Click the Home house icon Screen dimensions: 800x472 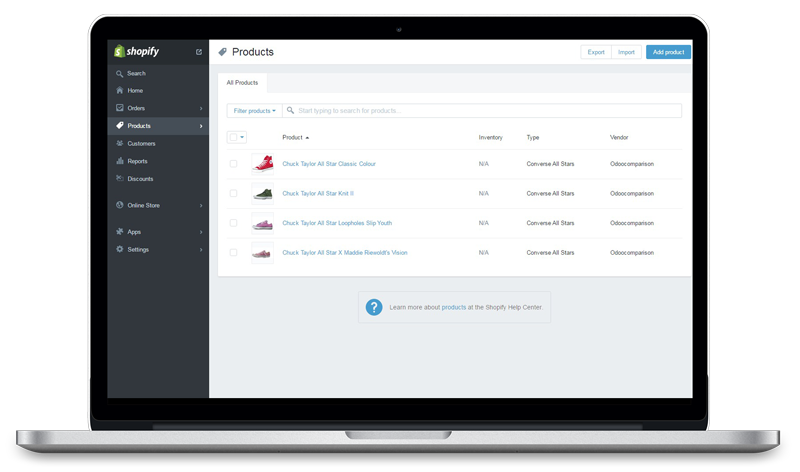120,91
